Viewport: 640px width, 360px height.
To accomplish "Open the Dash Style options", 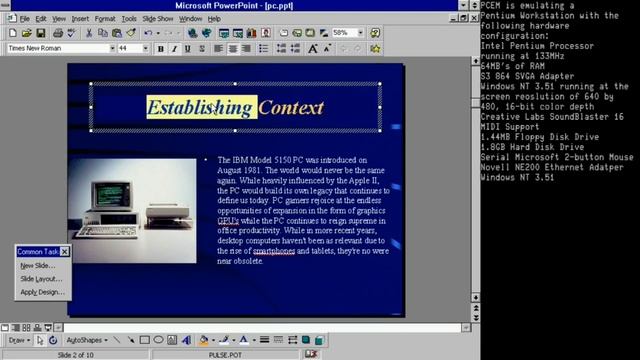I will pyautogui.click(x=278, y=340).
